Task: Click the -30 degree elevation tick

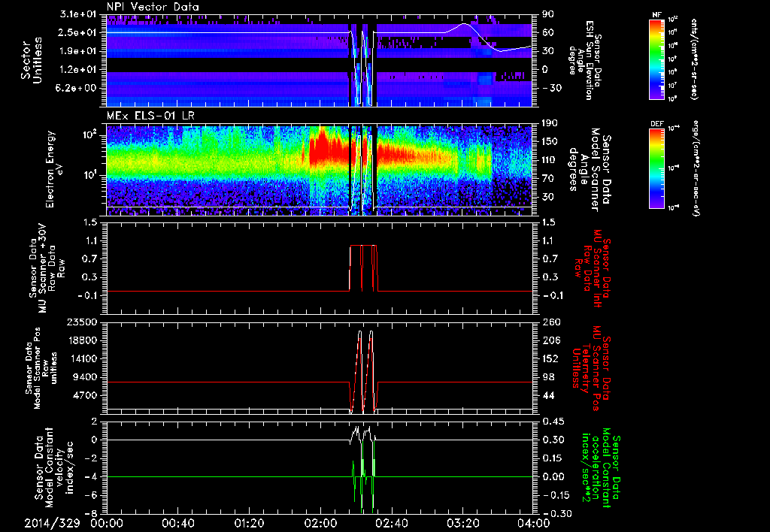Action: point(551,88)
